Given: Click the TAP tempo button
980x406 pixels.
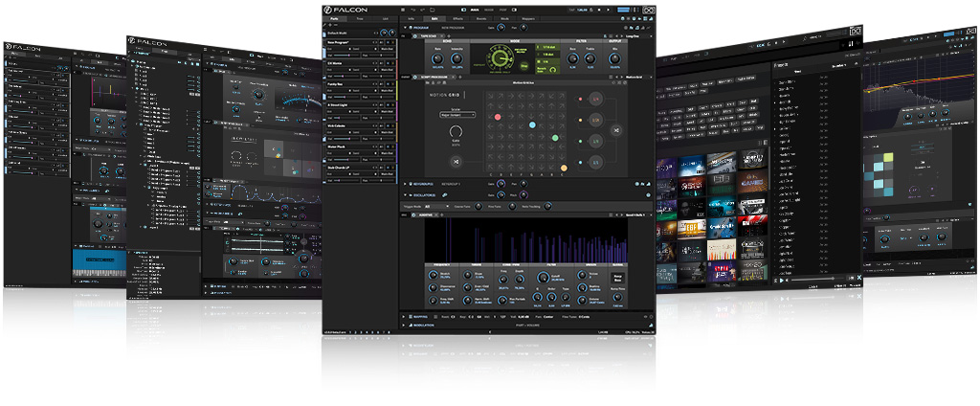Looking at the screenshot, I should pyautogui.click(x=572, y=10).
